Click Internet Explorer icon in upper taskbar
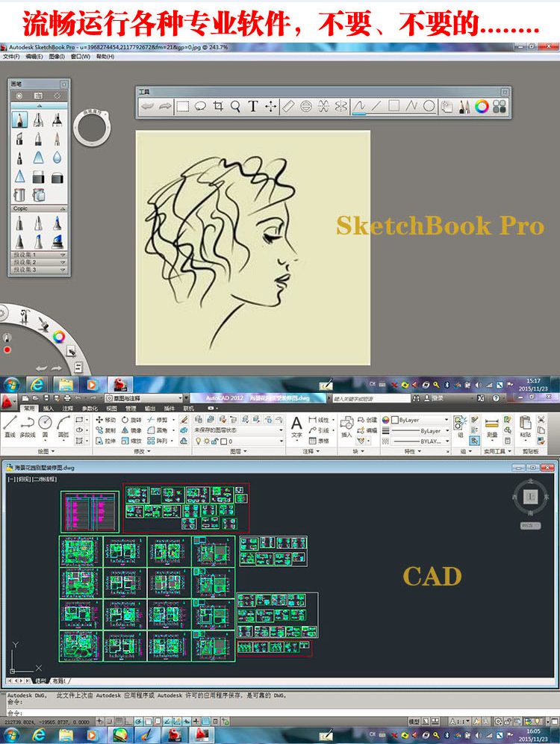Image resolution: width=560 pixels, height=744 pixels. click(37, 385)
